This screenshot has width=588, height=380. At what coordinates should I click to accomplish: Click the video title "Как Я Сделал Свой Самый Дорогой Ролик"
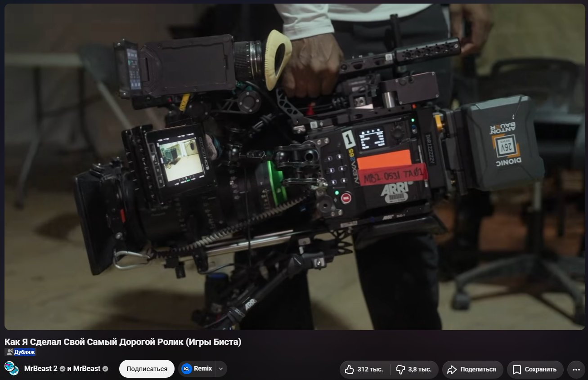coord(123,342)
